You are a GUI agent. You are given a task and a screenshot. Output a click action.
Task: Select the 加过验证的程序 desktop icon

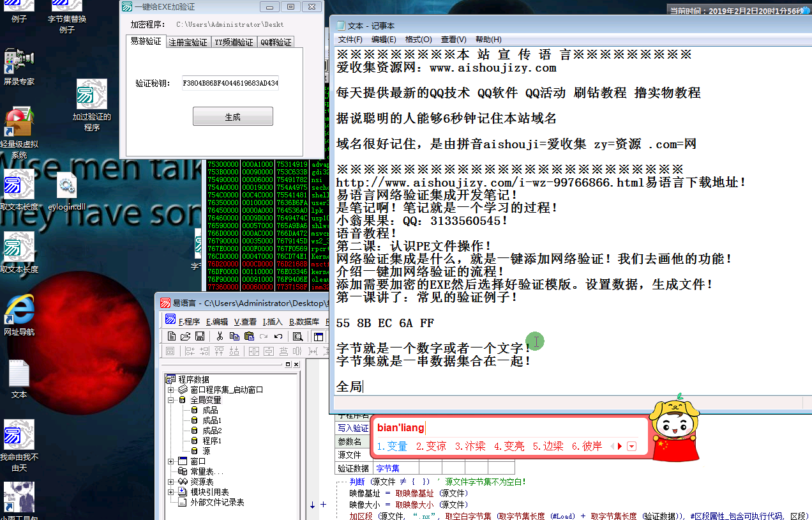pos(92,105)
